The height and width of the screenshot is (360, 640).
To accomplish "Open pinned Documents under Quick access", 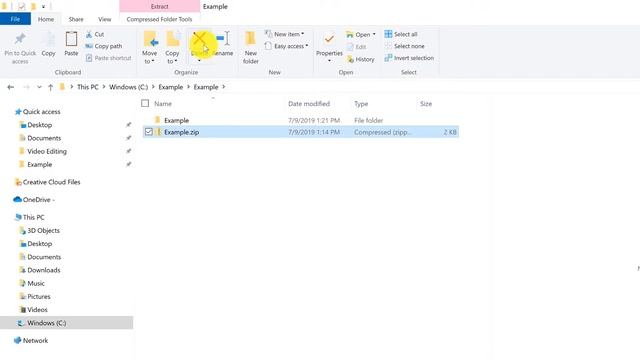I will click(x=44, y=138).
